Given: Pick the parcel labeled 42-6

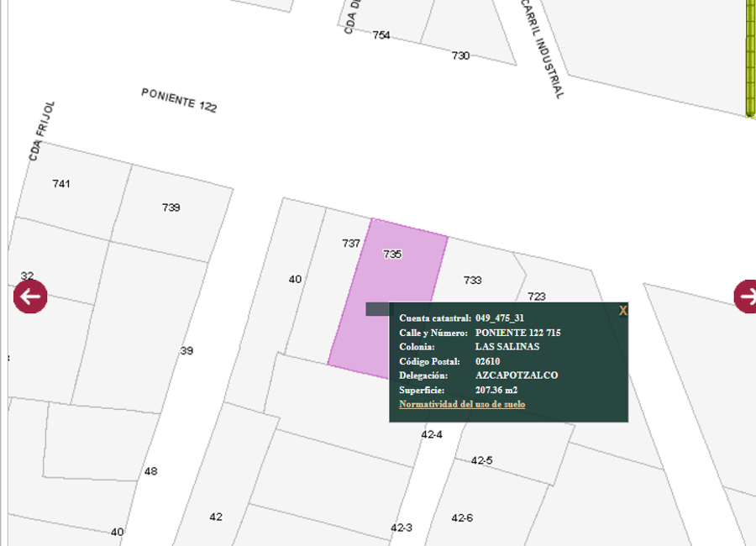Looking at the screenshot, I should [x=462, y=517].
